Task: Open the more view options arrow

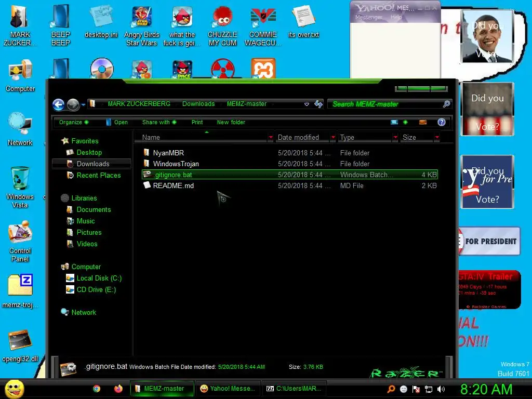Action: click(x=405, y=122)
